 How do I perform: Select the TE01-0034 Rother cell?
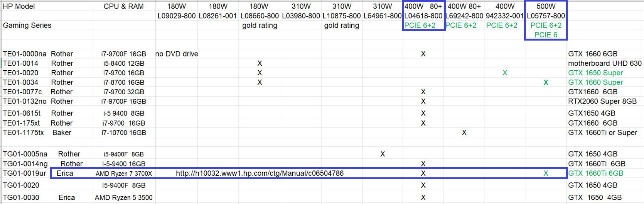38,82
